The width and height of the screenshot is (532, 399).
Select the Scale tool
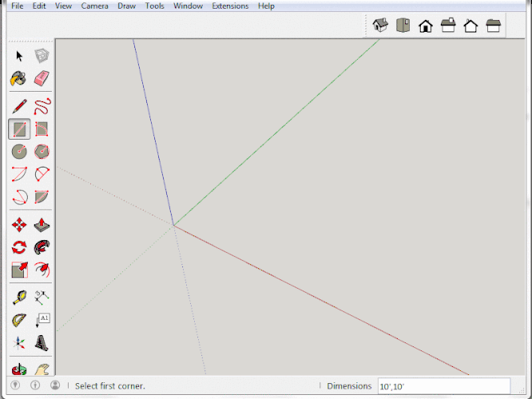19,270
